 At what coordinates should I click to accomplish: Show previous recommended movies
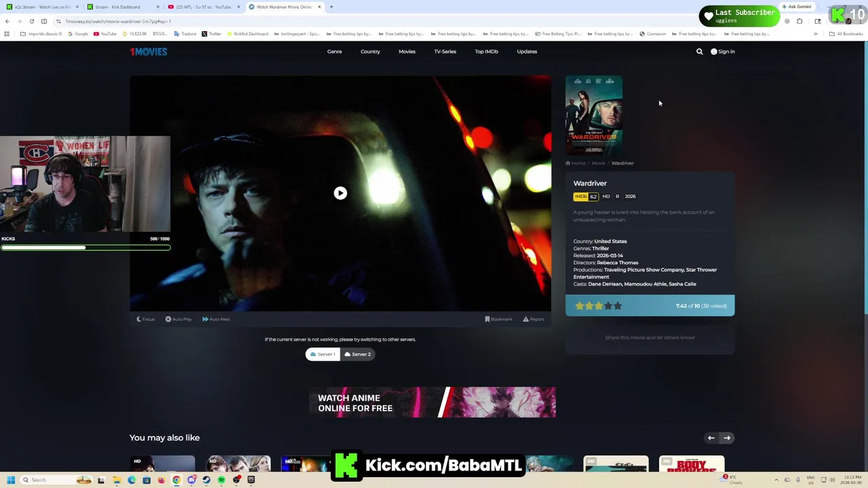(x=711, y=438)
